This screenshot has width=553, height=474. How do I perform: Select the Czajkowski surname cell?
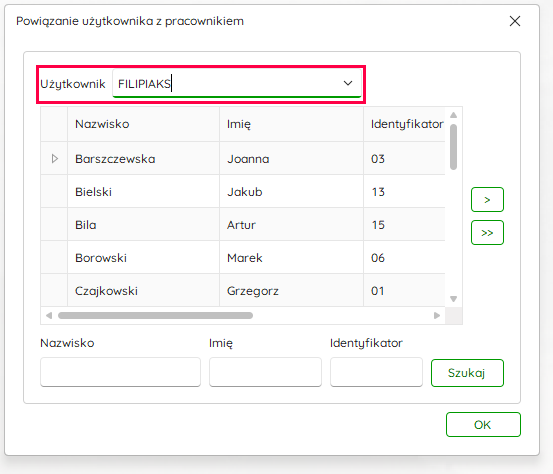coord(143,291)
